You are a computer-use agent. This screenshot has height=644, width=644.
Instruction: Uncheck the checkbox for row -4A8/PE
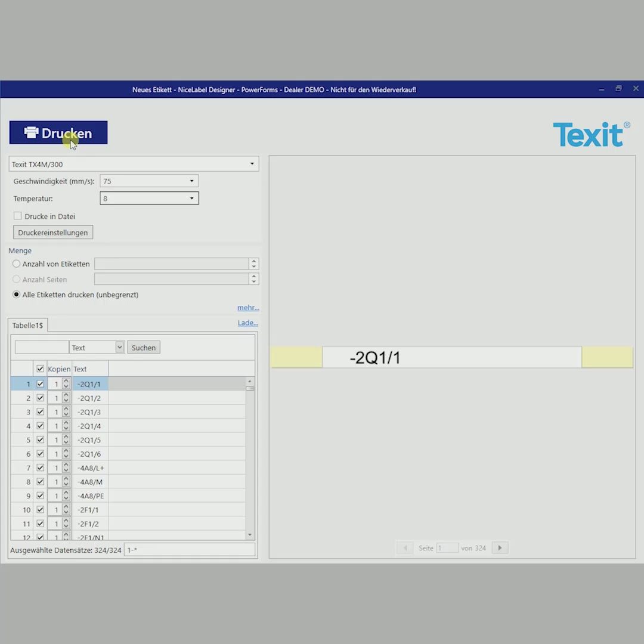click(x=41, y=496)
